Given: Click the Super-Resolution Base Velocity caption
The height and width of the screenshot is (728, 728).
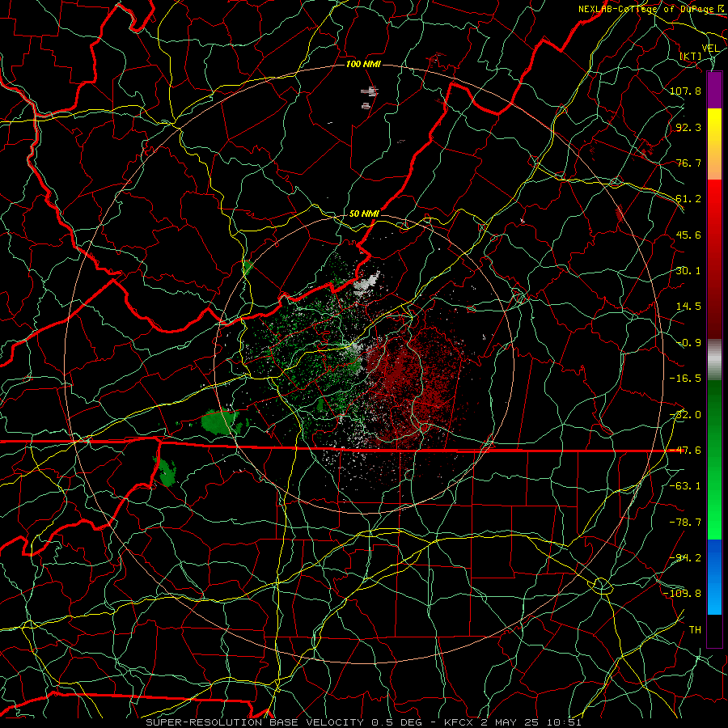Looking at the screenshot, I should [363, 722].
